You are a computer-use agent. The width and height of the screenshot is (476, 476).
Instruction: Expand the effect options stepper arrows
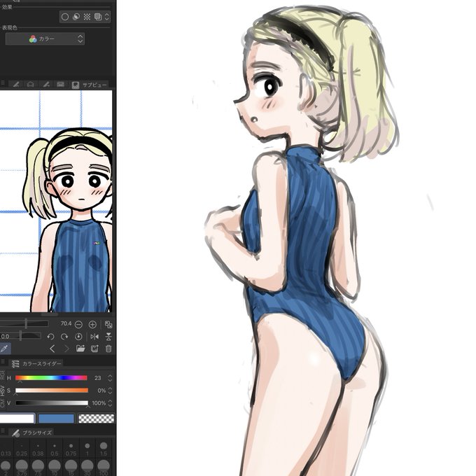click(x=107, y=17)
